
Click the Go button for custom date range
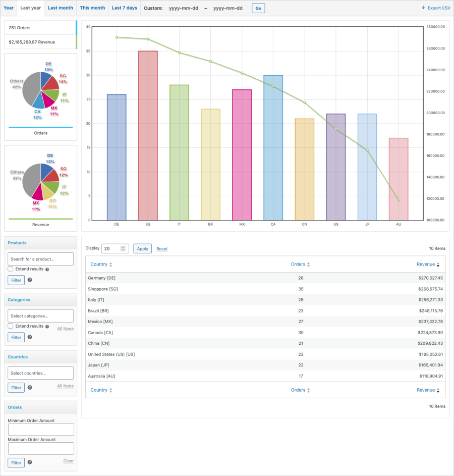coord(258,8)
